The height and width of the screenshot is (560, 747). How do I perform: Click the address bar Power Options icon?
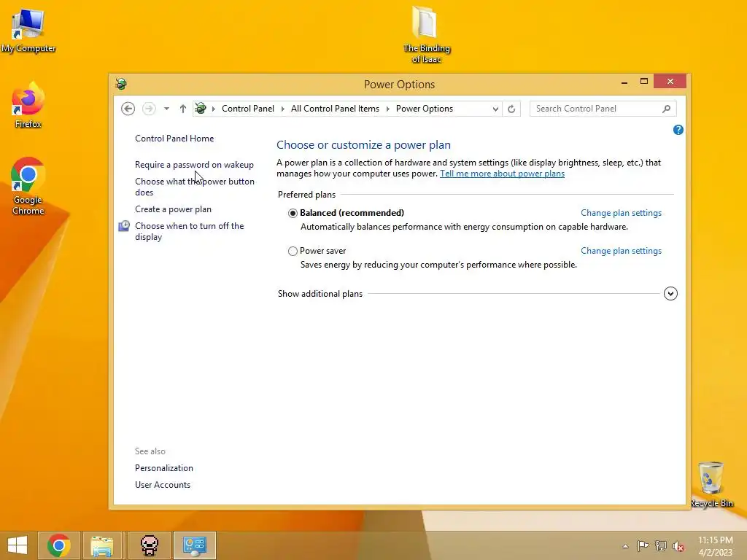[x=201, y=109]
